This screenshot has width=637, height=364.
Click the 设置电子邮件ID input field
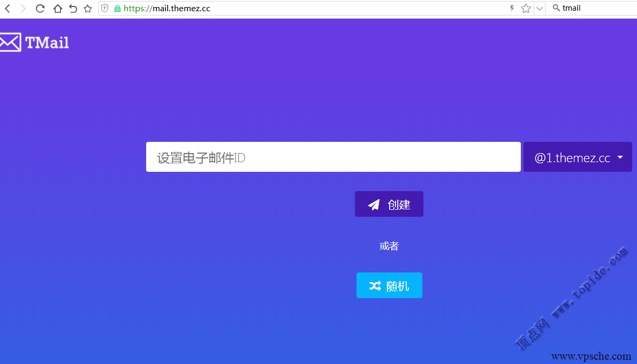pyautogui.click(x=333, y=157)
